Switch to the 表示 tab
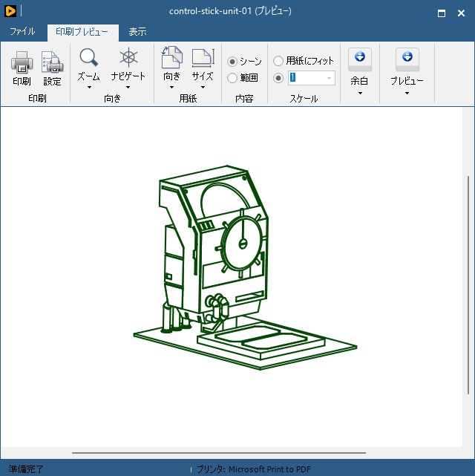 pyautogui.click(x=137, y=32)
